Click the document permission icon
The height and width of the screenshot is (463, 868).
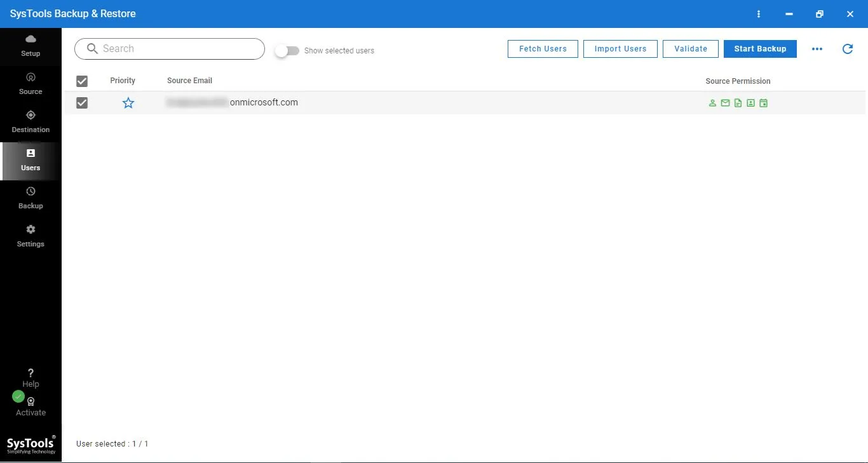coord(738,103)
